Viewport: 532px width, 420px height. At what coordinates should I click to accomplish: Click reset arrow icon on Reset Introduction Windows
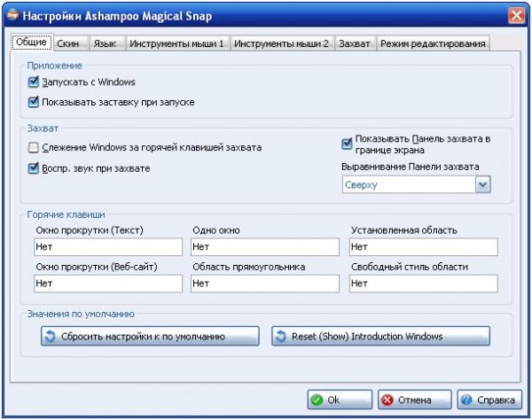[280, 337]
